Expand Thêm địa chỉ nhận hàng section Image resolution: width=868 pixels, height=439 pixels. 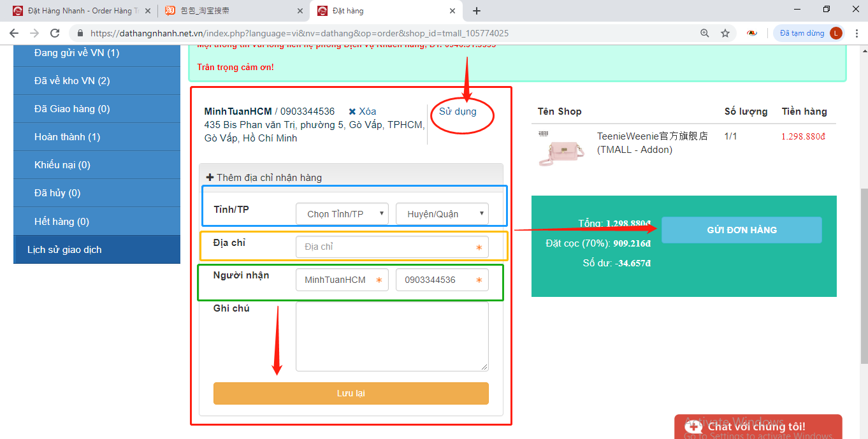(x=264, y=178)
